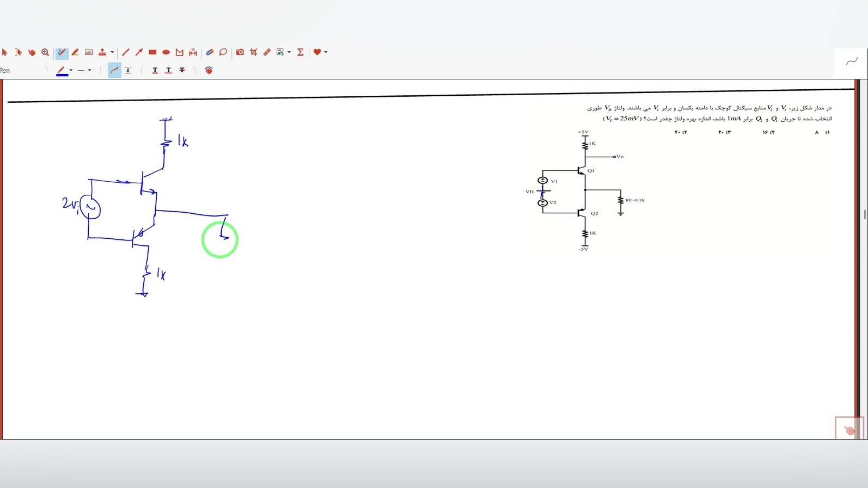This screenshot has height=488, width=868.
Task: Expand the line style dropdown
Action: 89,70
